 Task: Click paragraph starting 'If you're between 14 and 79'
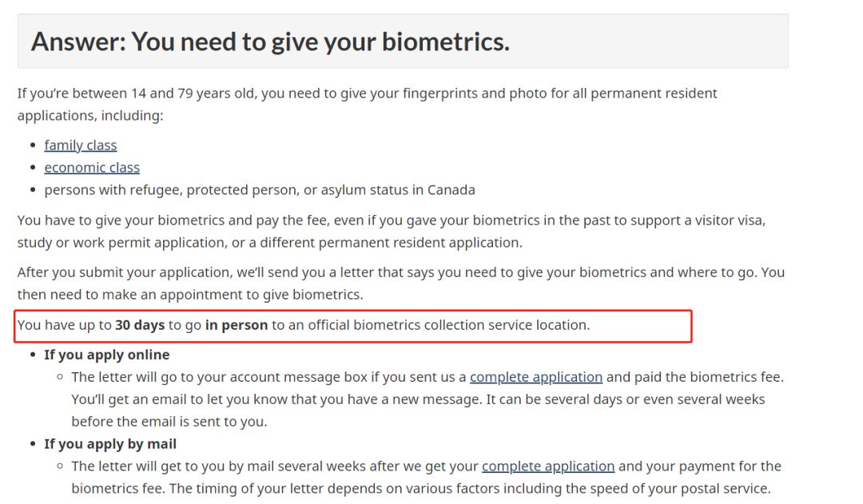[x=367, y=105]
